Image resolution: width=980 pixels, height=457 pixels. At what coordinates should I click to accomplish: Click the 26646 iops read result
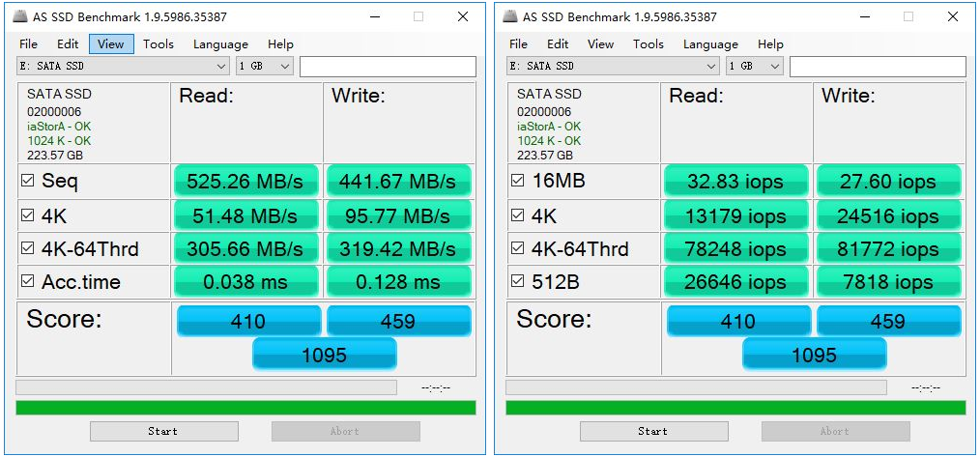736,281
